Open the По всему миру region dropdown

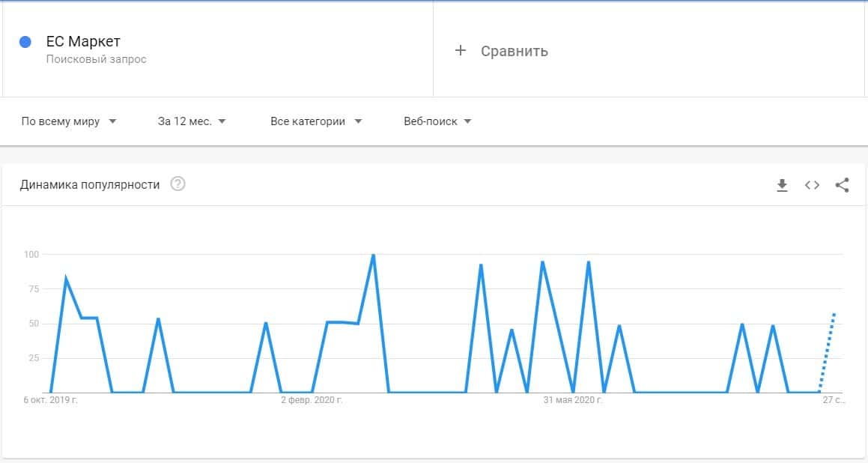point(69,121)
